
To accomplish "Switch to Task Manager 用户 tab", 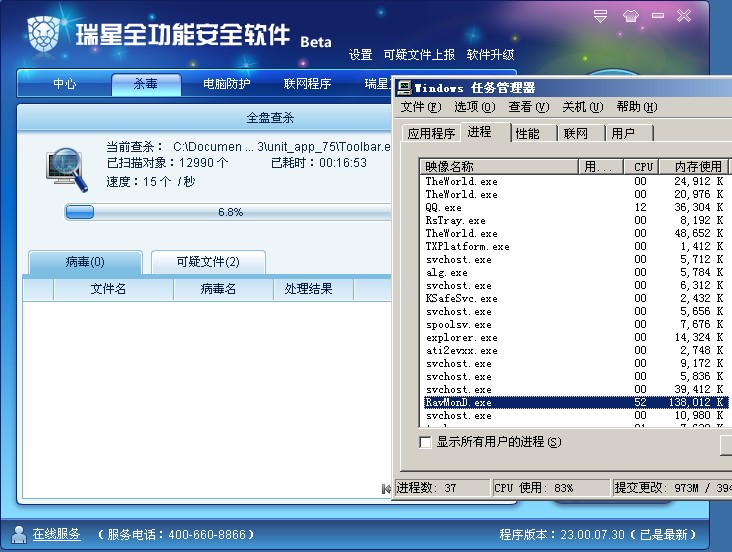I will coord(629,134).
